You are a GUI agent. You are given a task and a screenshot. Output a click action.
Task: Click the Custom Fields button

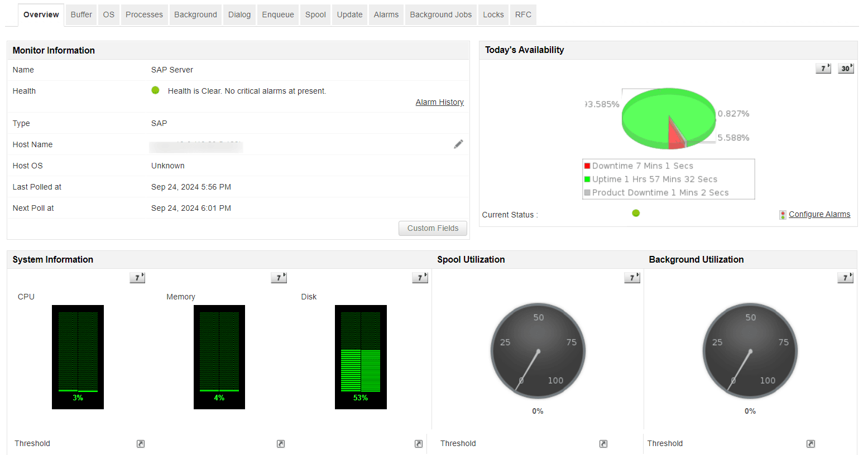433,228
